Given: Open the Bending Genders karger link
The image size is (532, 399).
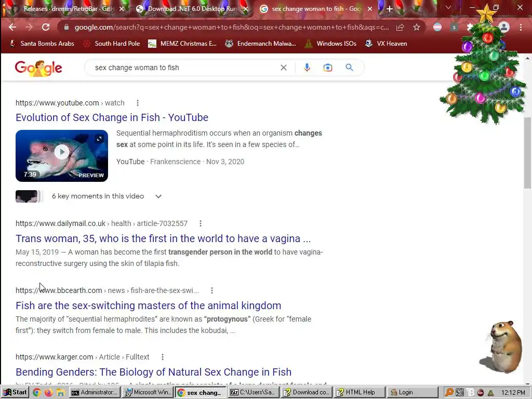Looking at the screenshot, I should click(x=153, y=372).
